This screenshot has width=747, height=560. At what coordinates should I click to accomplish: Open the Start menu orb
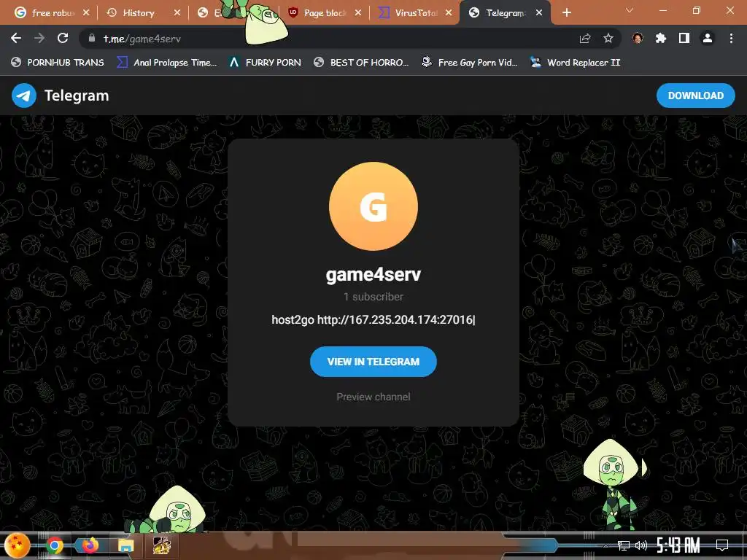(18, 545)
